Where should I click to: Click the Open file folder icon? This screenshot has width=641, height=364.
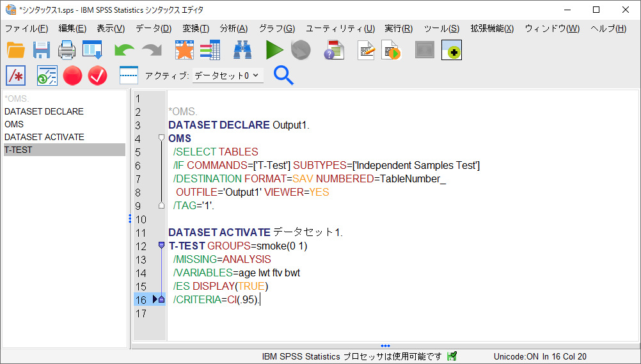16,51
